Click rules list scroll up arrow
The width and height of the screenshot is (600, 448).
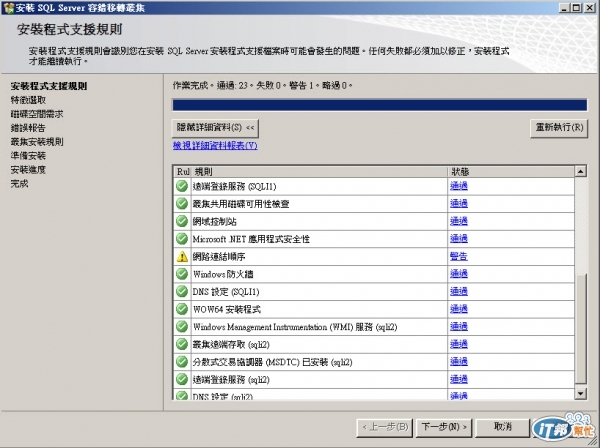click(x=580, y=172)
